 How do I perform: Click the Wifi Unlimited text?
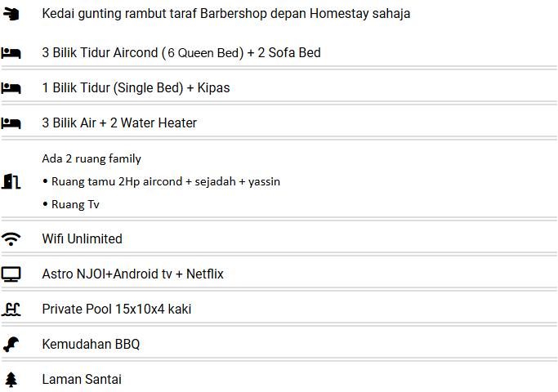[x=82, y=238]
